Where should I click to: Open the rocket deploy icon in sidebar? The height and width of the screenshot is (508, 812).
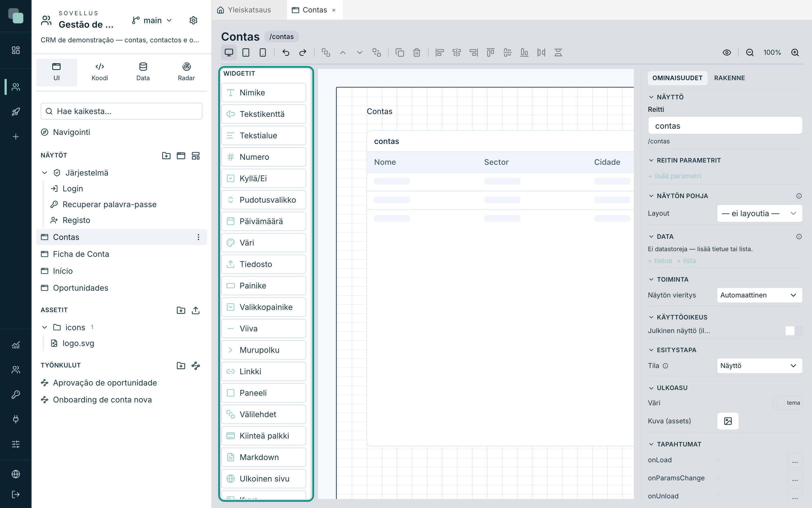point(16,112)
